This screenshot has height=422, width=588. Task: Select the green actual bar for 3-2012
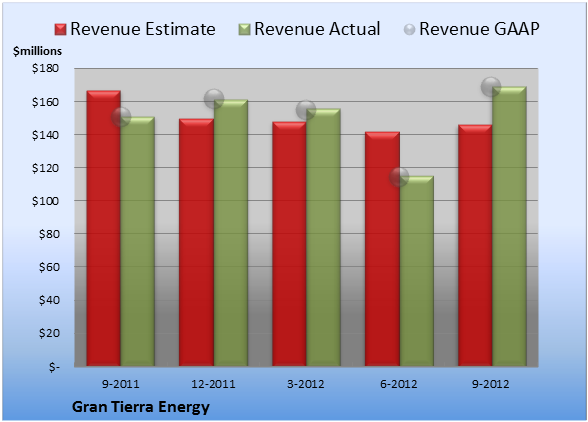pos(323,237)
